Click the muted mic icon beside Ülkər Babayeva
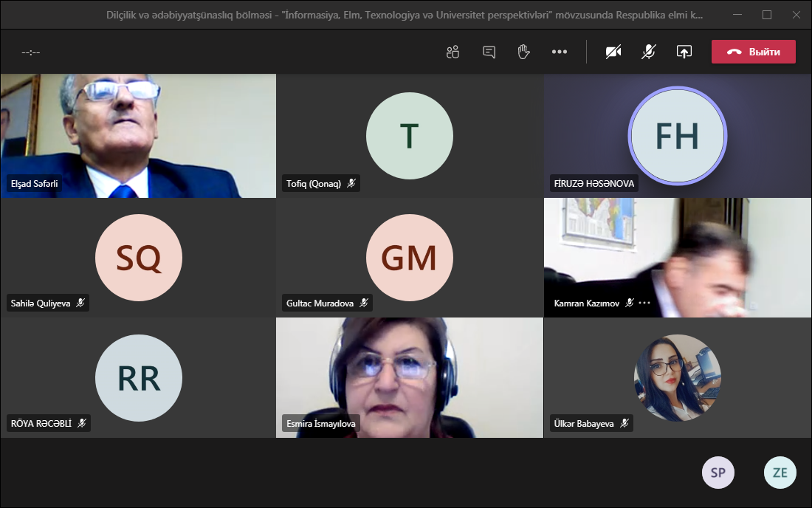This screenshot has height=508, width=812. point(625,422)
